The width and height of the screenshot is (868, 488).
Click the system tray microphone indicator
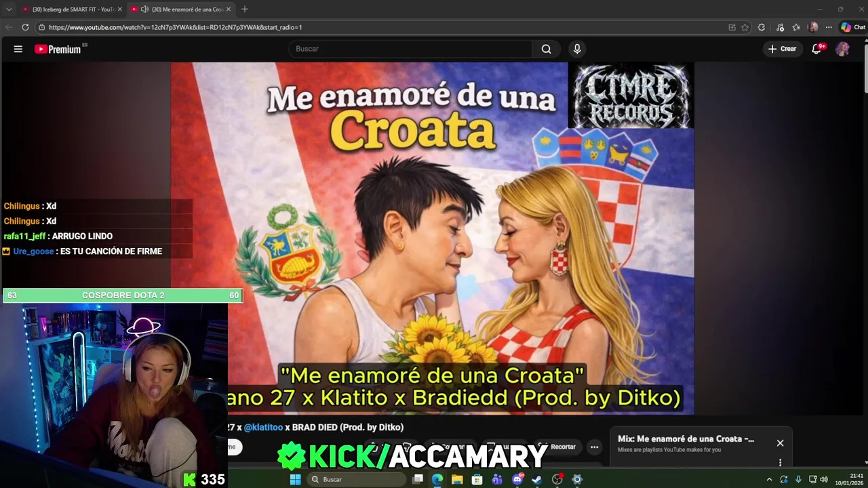[x=798, y=479]
